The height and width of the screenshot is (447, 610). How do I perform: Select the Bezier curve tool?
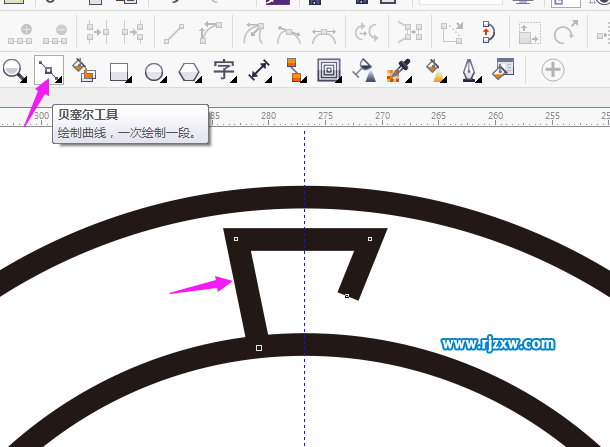click(x=49, y=70)
